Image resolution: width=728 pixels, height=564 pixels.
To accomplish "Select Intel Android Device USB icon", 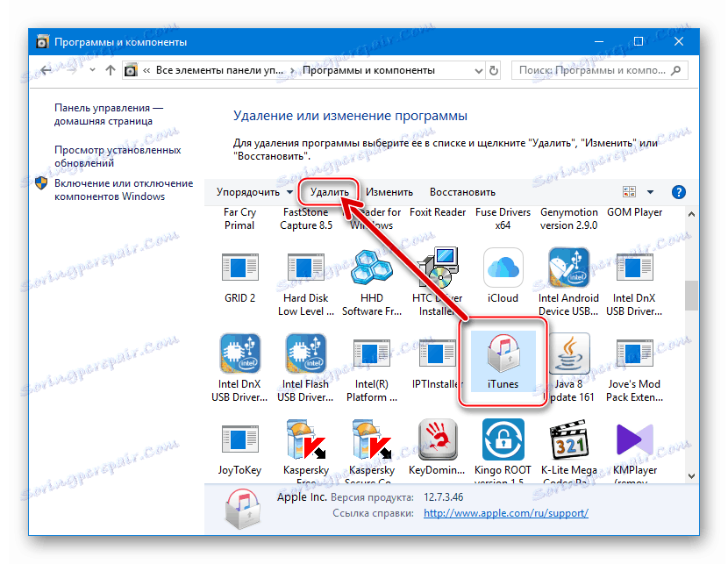I will point(568,268).
